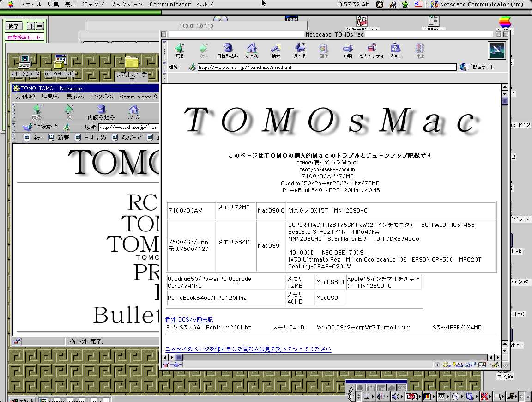Click the 終了 button in the top-left panel
This screenshot has height=402, width=532.
coord(13,26)
